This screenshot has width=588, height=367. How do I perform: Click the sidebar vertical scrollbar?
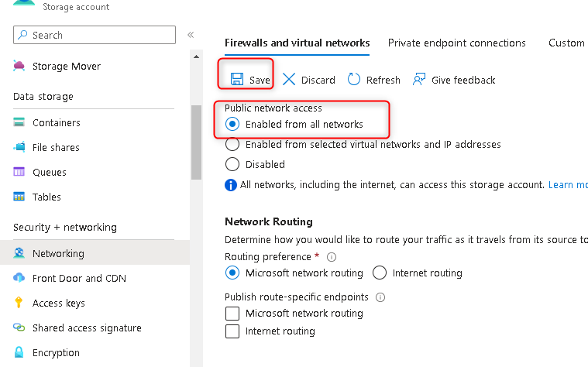click(x=195, y=139)
